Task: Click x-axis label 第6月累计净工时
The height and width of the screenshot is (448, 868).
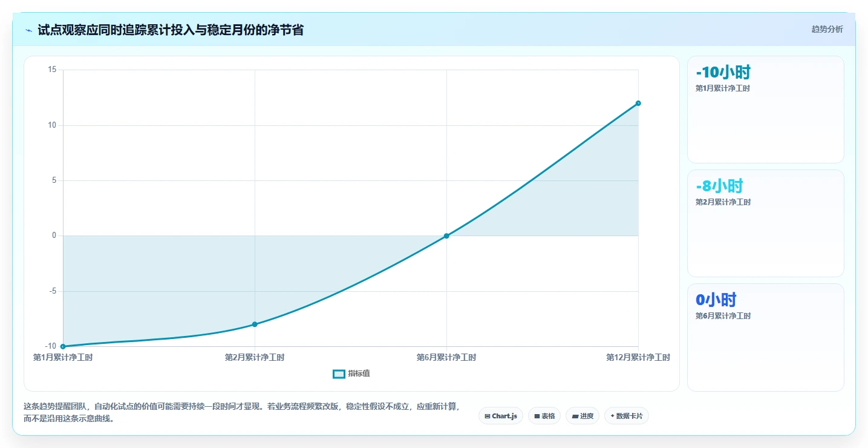Action: 446,358
